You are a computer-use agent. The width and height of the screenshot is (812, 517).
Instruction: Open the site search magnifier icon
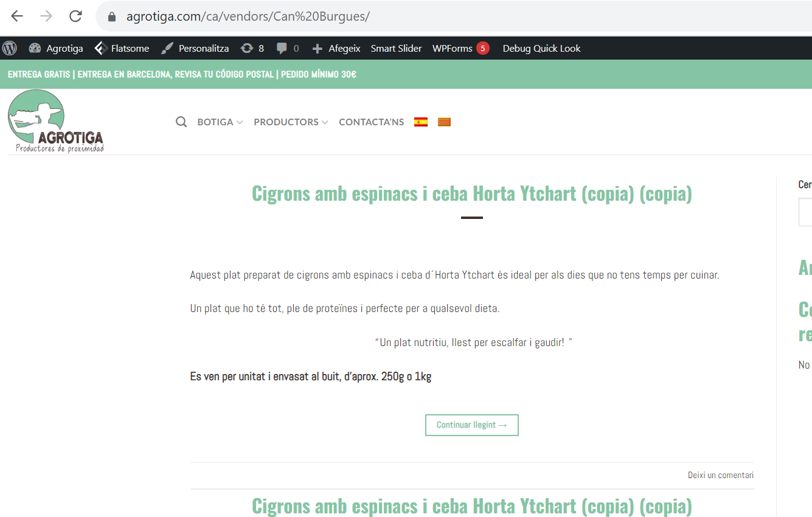click(x=181, y=122)
